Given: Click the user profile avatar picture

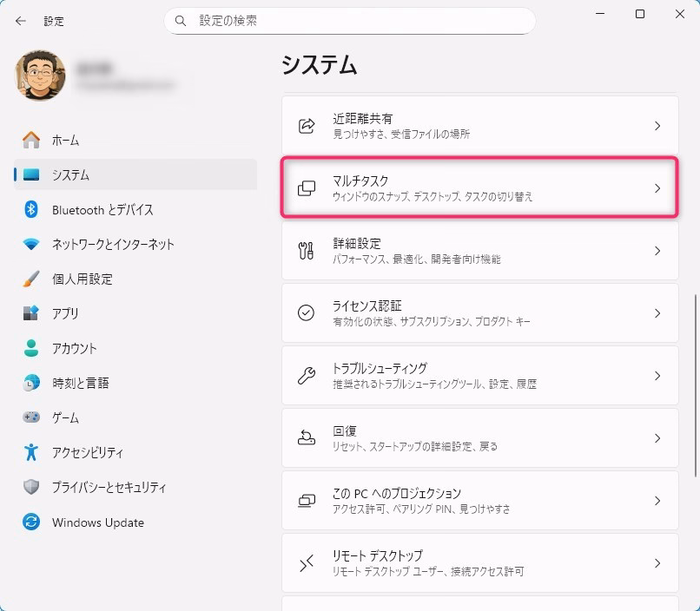Looking at the screenshot, I should [40, 76].
